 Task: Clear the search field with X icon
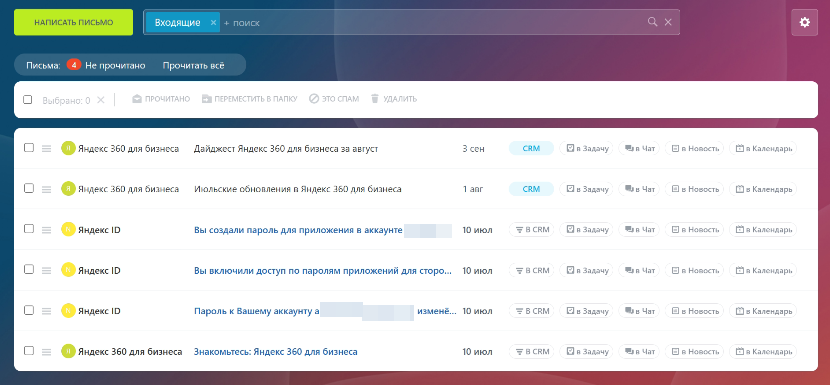pos(668,22)
